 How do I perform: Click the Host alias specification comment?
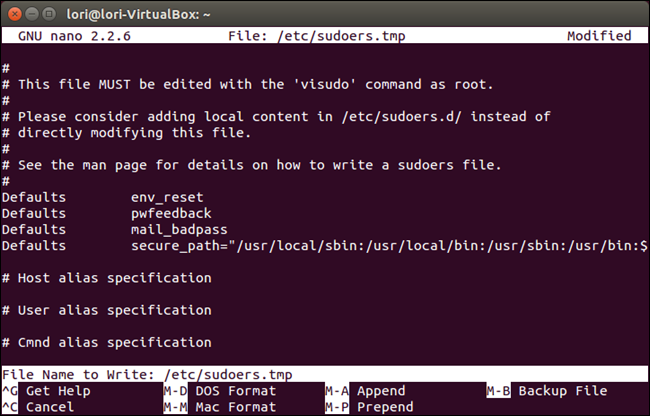[107, 278]
